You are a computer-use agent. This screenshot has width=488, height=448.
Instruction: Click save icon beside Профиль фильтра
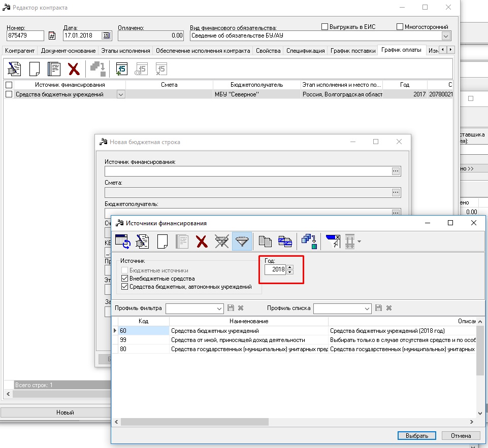coord(231,308)
